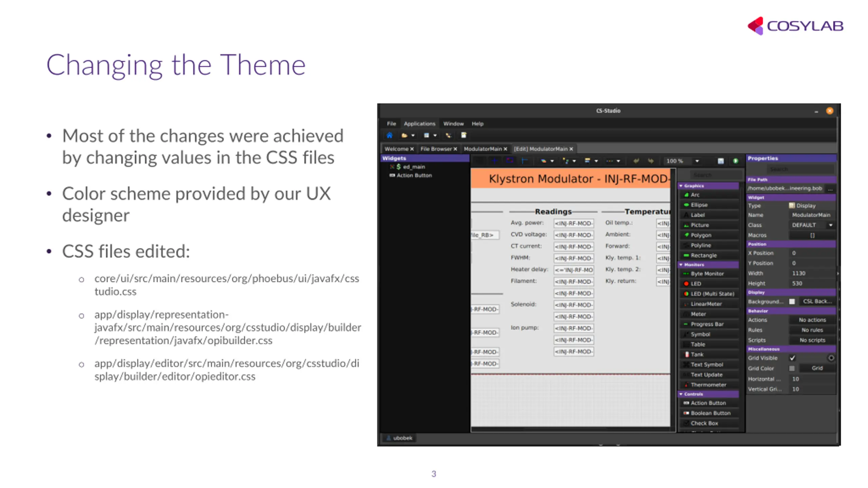
Task: Click the Height value field 530
Action: click(x=812, y=284)
